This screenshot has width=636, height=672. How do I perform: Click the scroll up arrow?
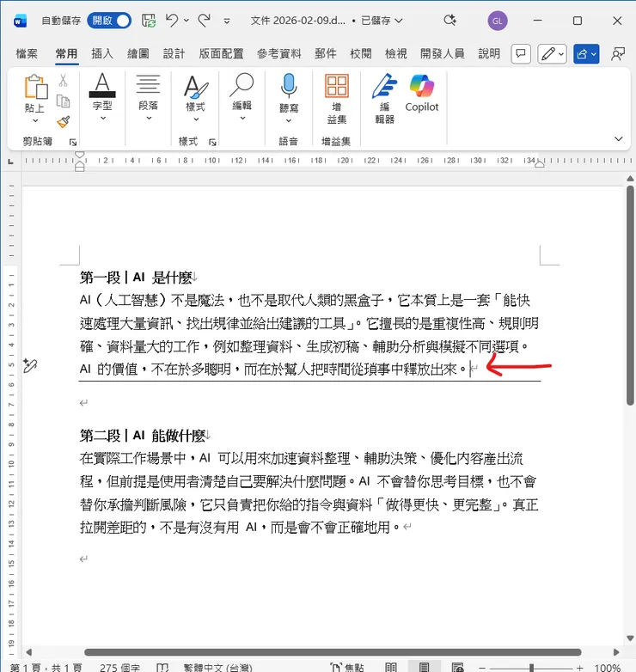click(630, 178)
